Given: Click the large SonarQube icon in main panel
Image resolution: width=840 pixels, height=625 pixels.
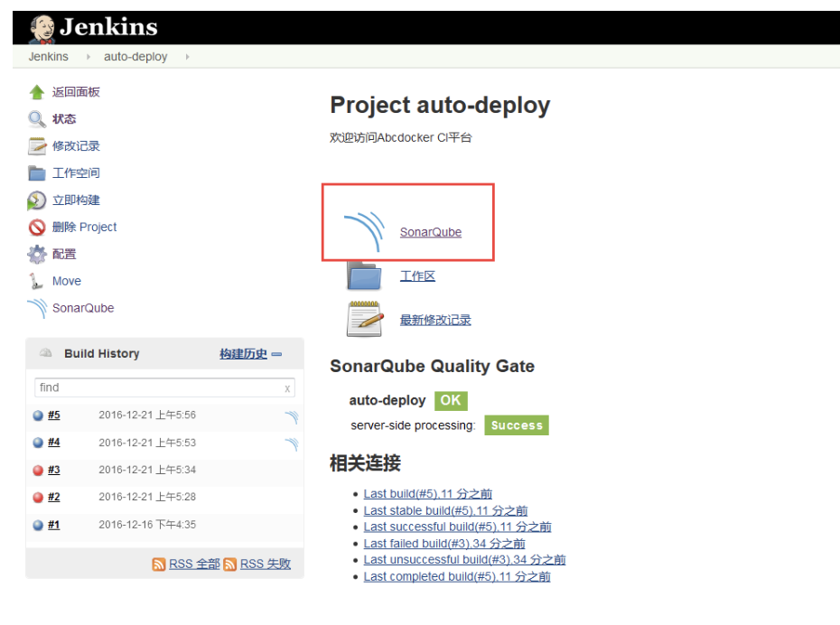Looking at the screenshot, I should point(364,231).
